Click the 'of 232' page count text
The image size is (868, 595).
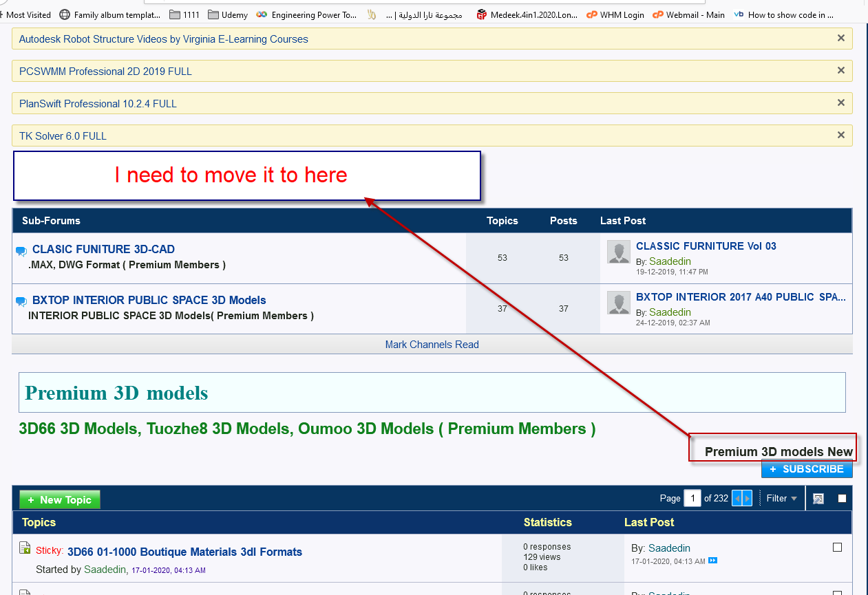tap(716, 498)
